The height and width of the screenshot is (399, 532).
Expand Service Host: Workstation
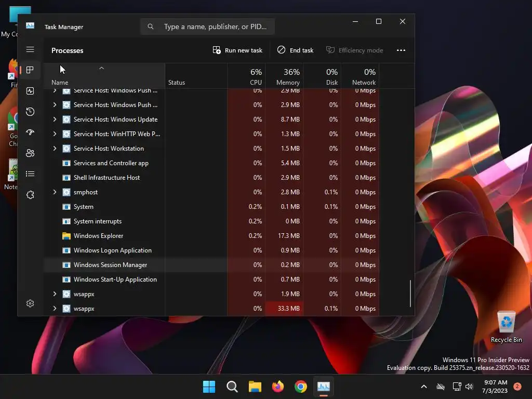pyautogui.click(x=55, y=148)
